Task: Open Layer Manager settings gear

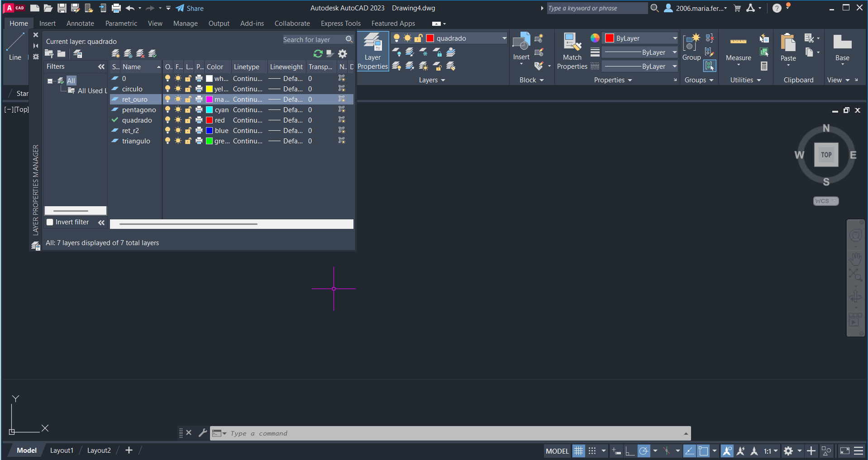Action: click(343, 54)
